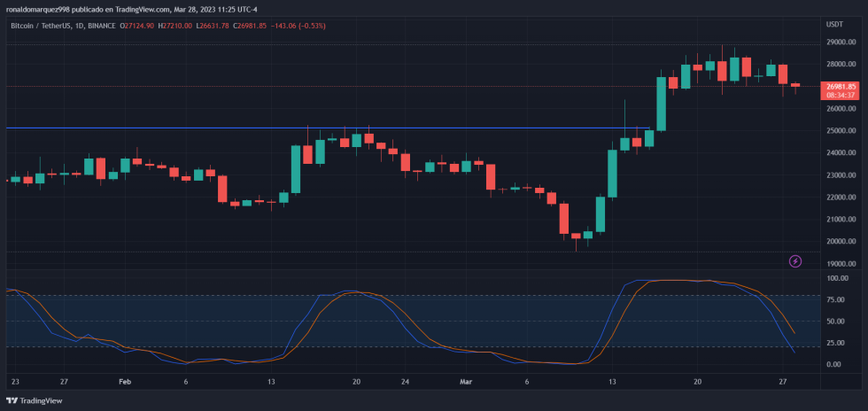
Task: Click the purple lightning bolt icon
Action: click(x=794, y=260)
